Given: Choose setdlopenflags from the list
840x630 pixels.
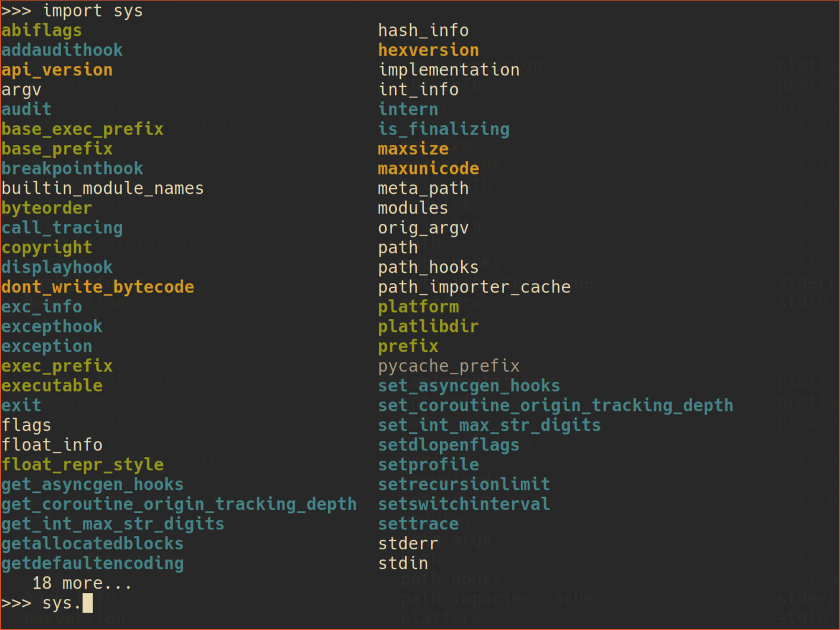Looking at the screenshot, I should point(448,445).
